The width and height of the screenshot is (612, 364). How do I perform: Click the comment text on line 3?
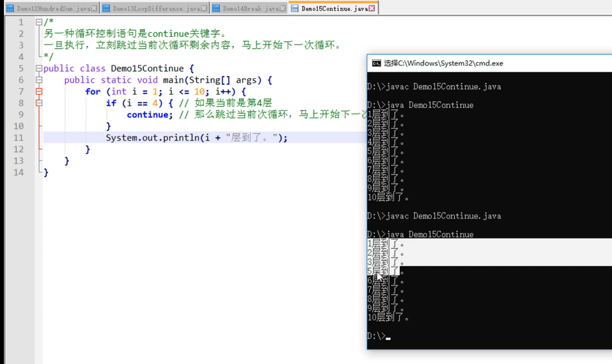coord(193,45)
